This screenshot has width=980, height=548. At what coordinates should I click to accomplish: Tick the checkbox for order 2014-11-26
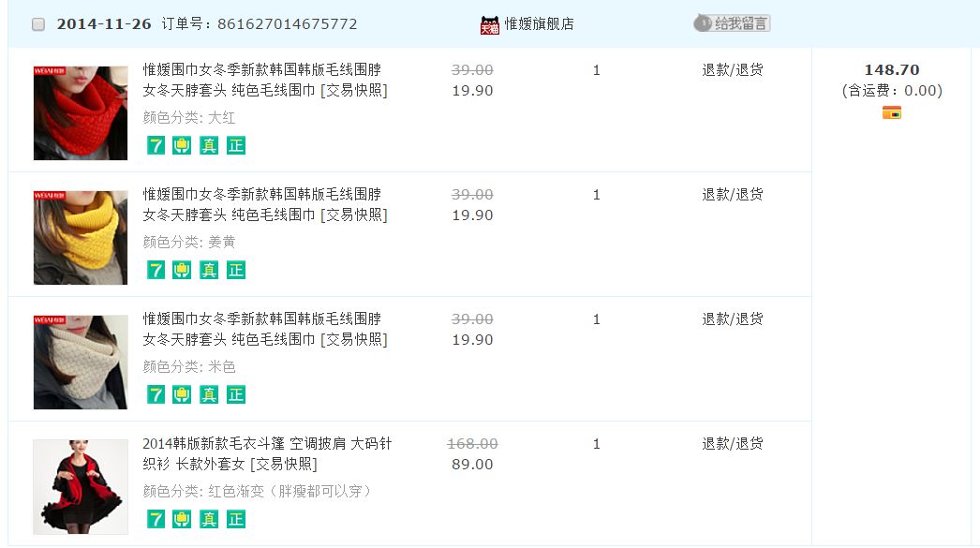click(x=38, y=24)
